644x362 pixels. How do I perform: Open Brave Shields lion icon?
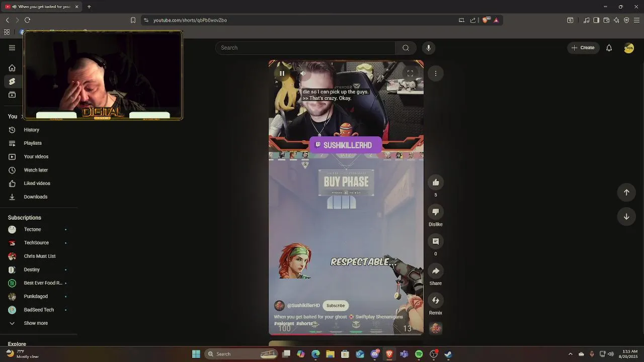pos(485,20)
